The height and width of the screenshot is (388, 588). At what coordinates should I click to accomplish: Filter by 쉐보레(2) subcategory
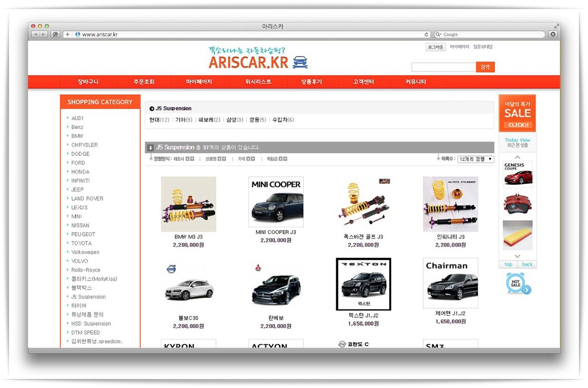(209, 120)
